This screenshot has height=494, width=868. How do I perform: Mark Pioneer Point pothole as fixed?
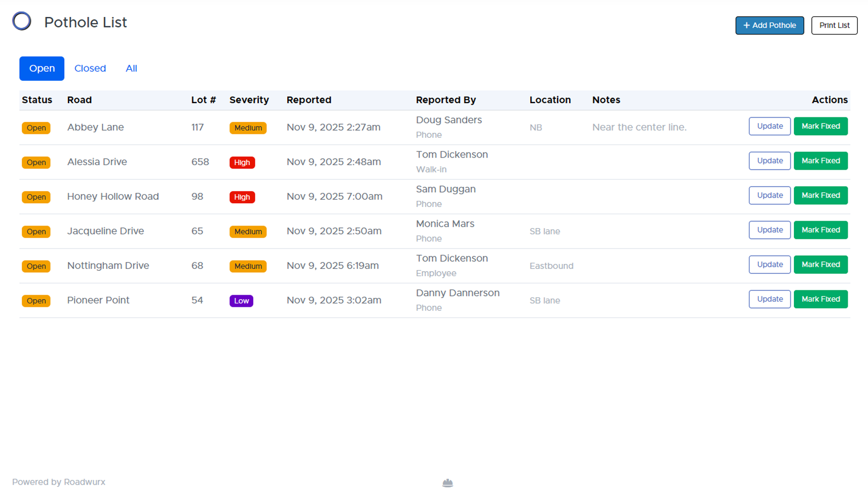820,299
